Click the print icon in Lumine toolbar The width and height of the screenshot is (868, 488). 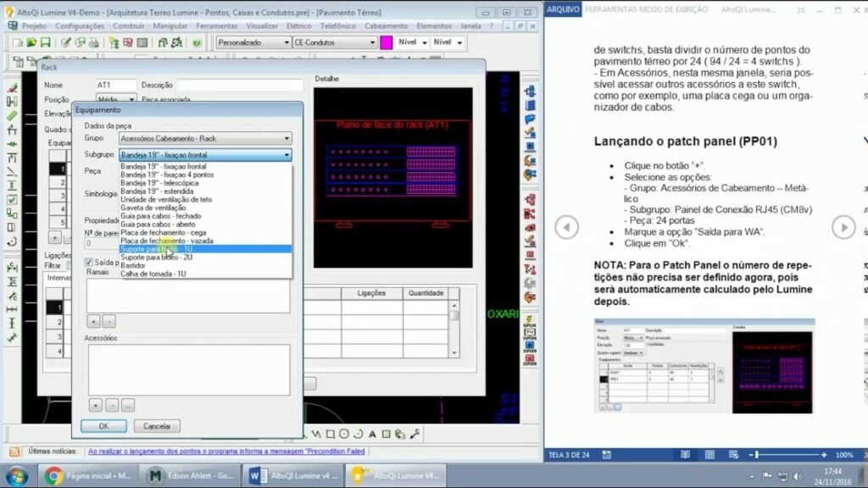[94, 42]
